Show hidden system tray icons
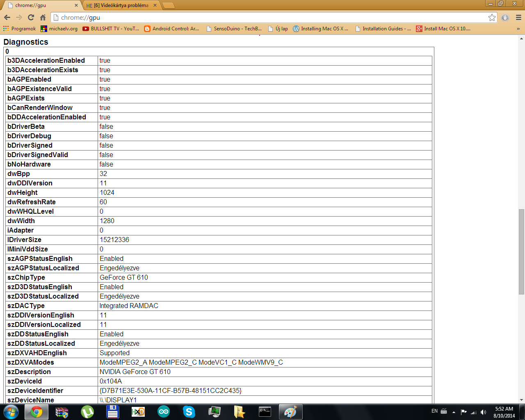Image resolution: width=525 pixels, height=420 pixels. click(x=454, y=412)
